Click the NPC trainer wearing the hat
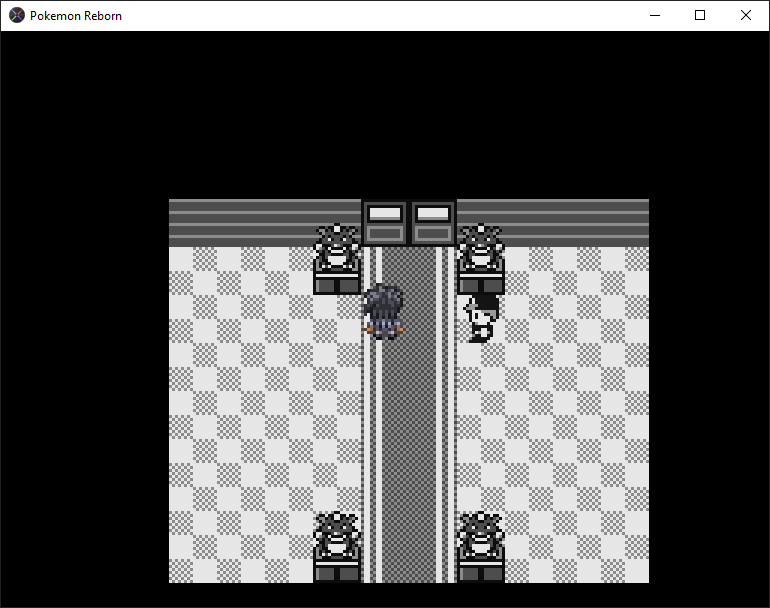Screen dimensions: 770x608 pyautogui.click(x=482, y=318)
